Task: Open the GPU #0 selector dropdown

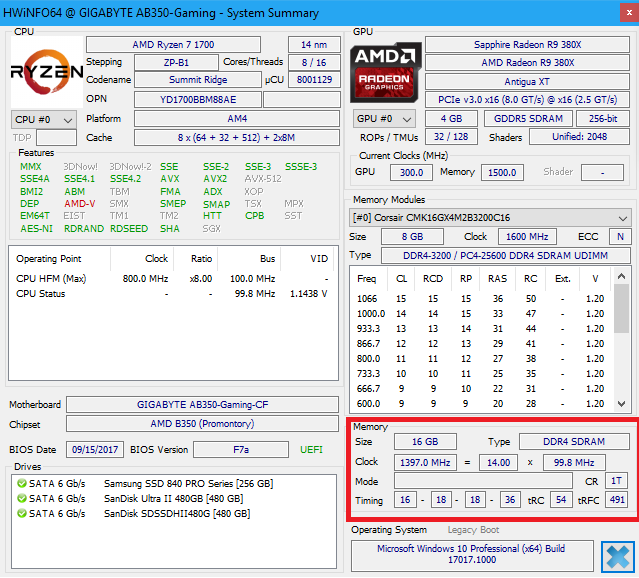Action: coord(384,119)
